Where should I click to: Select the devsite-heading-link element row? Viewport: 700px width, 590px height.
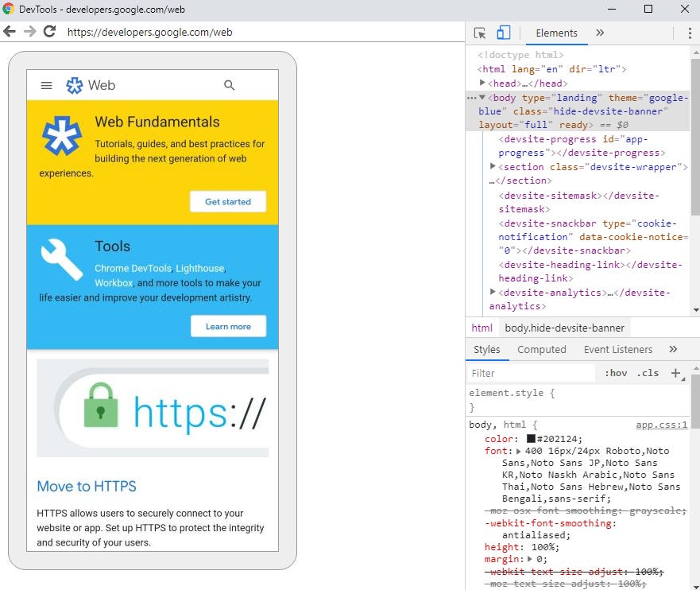point(590,272)
